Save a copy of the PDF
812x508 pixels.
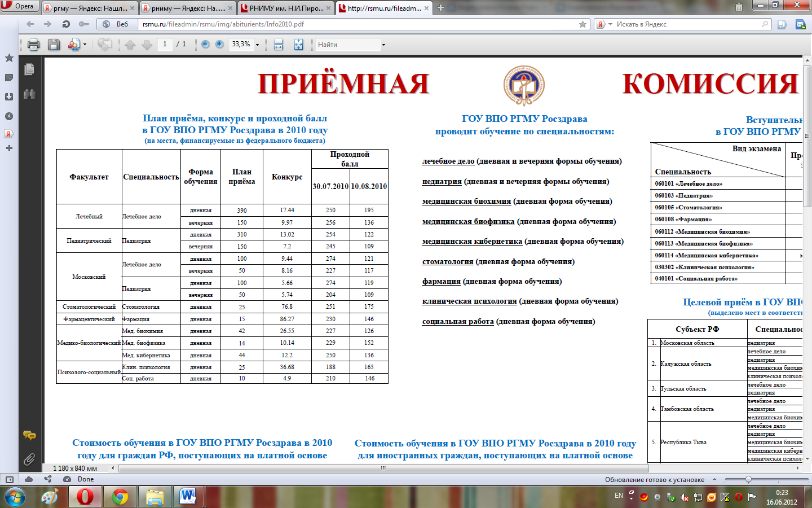tap(54, 45)
